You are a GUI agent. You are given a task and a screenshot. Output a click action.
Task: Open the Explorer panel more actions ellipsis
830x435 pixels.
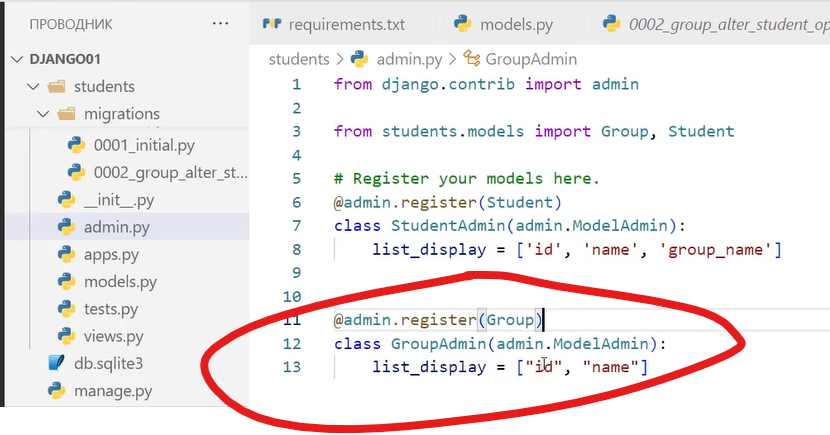coord(220,23)
